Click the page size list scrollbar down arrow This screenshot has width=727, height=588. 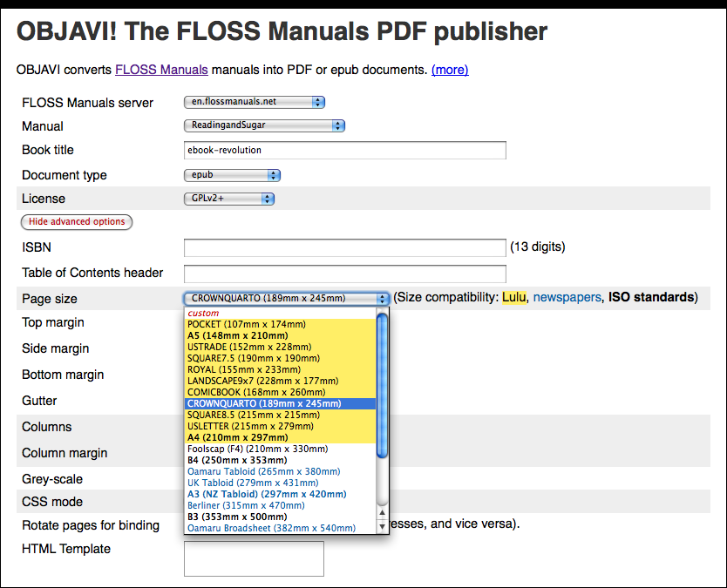click(381, 527)
